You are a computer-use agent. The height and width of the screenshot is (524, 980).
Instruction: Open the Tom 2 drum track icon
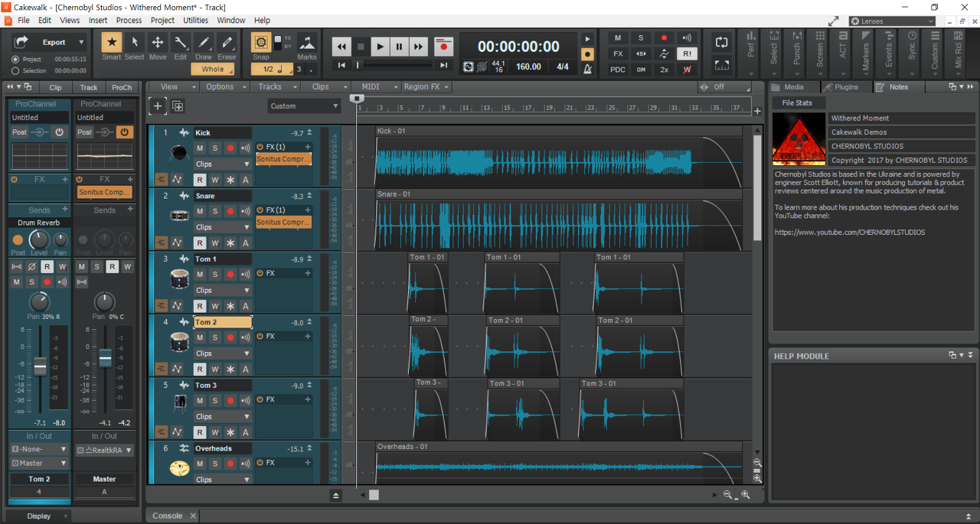[179, 342]
